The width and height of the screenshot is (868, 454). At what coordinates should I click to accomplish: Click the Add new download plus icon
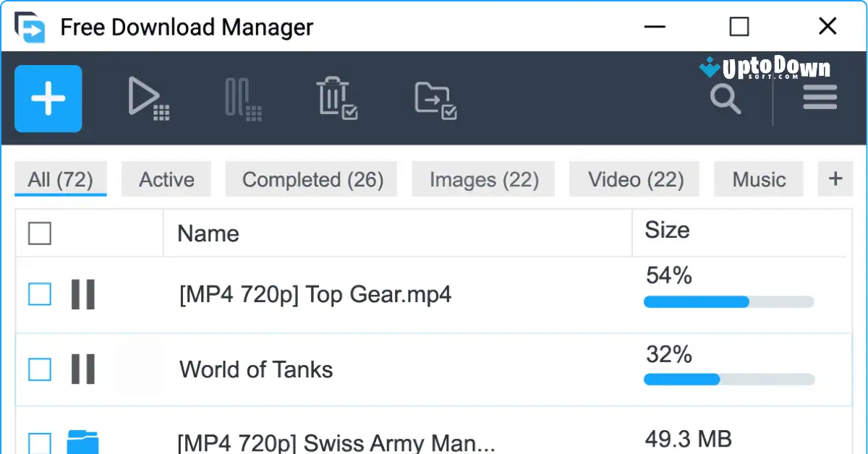coord(48,98)
